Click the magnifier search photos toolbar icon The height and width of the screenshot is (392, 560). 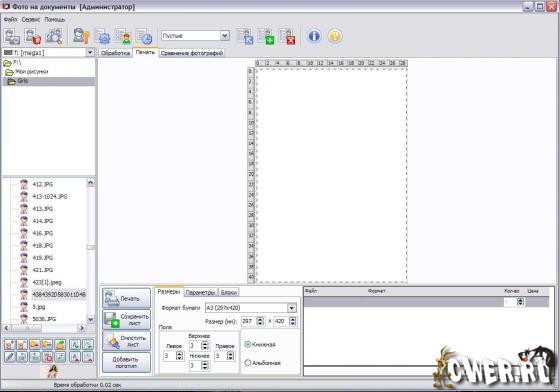click(54, 36)
